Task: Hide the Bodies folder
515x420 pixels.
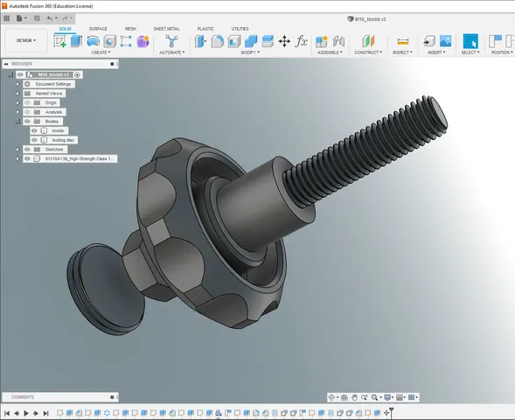Action: click(27, 122)
